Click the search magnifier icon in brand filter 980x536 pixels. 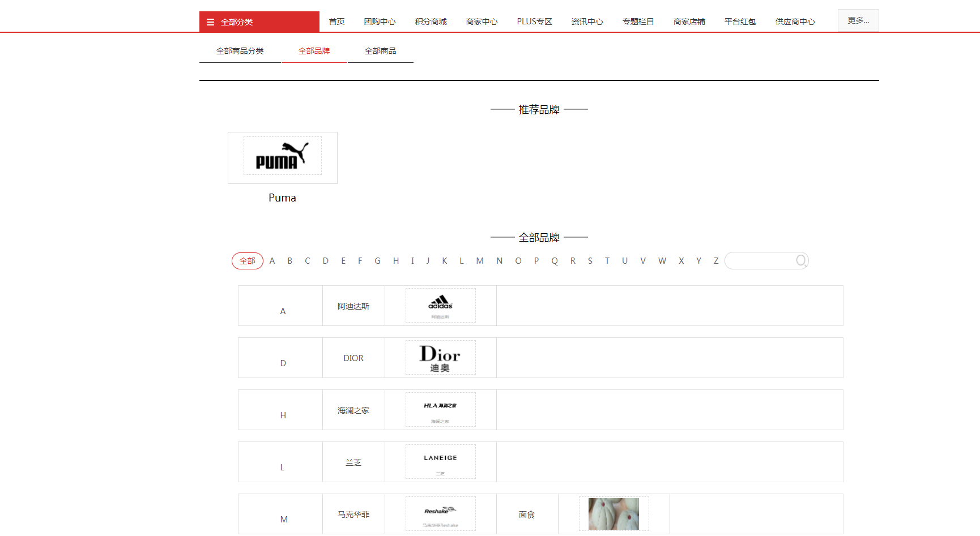(x=801, y=260)
